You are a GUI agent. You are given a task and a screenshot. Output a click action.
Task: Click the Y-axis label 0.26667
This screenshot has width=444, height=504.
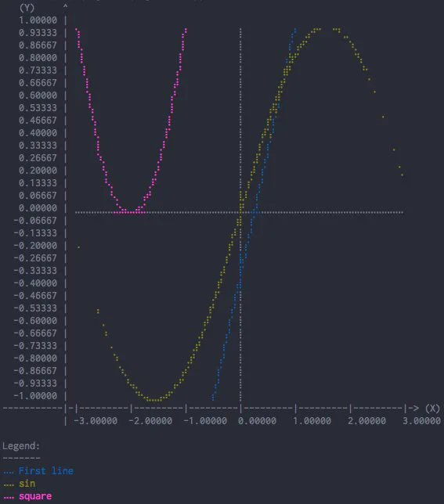point(38,158)
